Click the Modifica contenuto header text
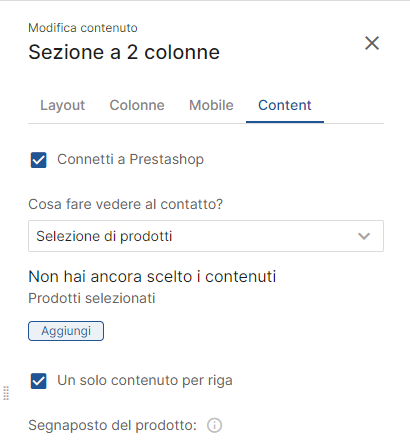Screen dimensions: 410x445 tap(83, 28)
